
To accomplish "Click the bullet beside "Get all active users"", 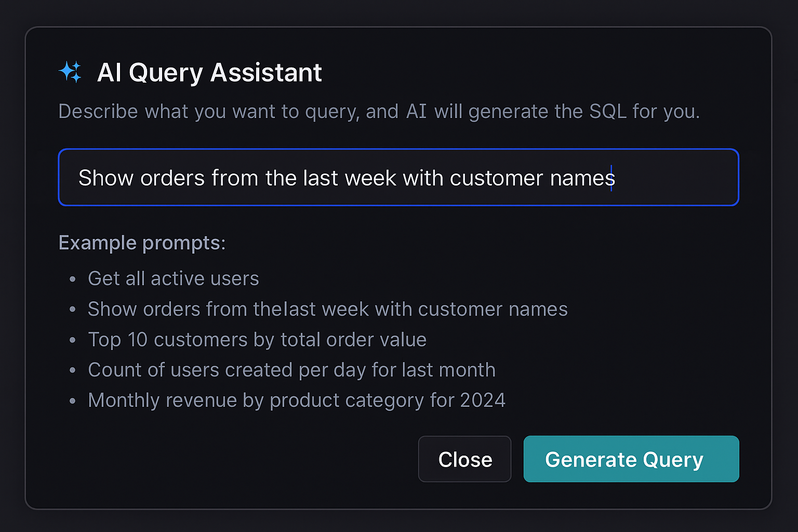I will pyautogui.click(x=72, y=279).
